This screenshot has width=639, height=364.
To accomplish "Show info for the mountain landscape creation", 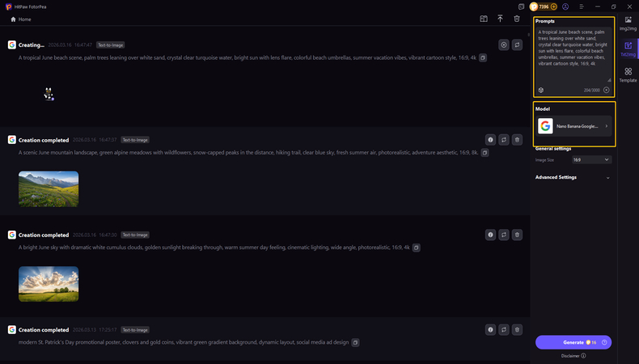I will click(x=489, y=139).
